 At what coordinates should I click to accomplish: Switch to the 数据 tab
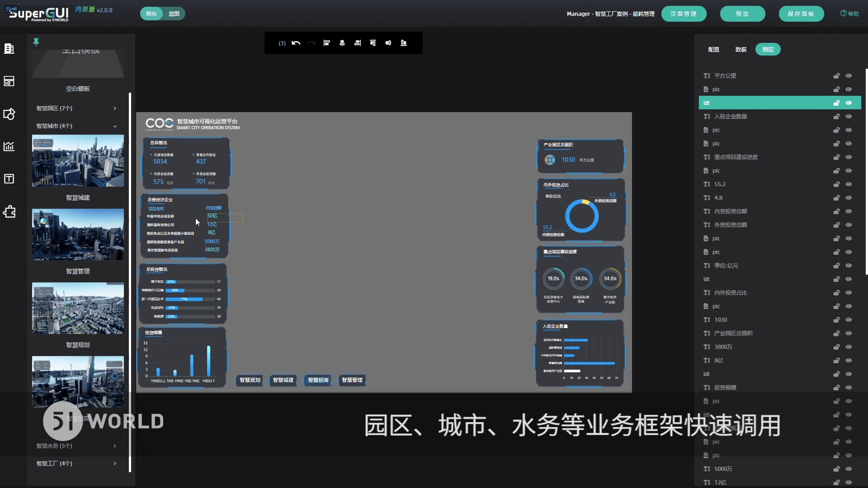[741, 50]
